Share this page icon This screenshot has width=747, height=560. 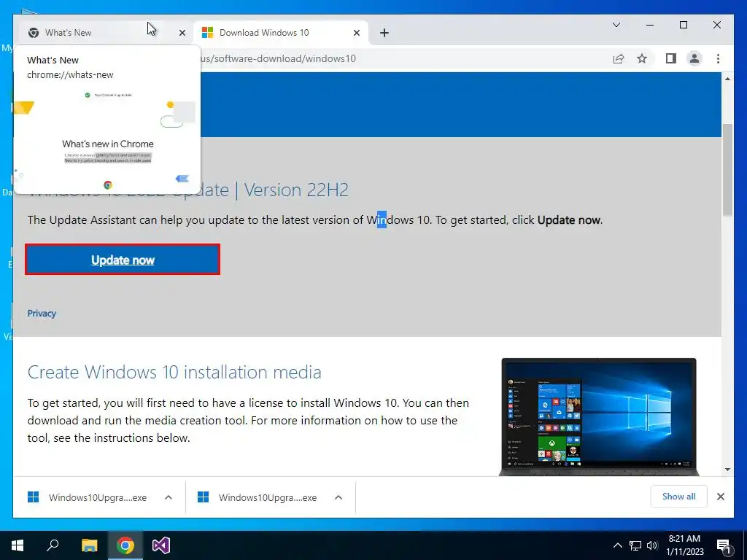pyautogui.click(x=619, y=58)
